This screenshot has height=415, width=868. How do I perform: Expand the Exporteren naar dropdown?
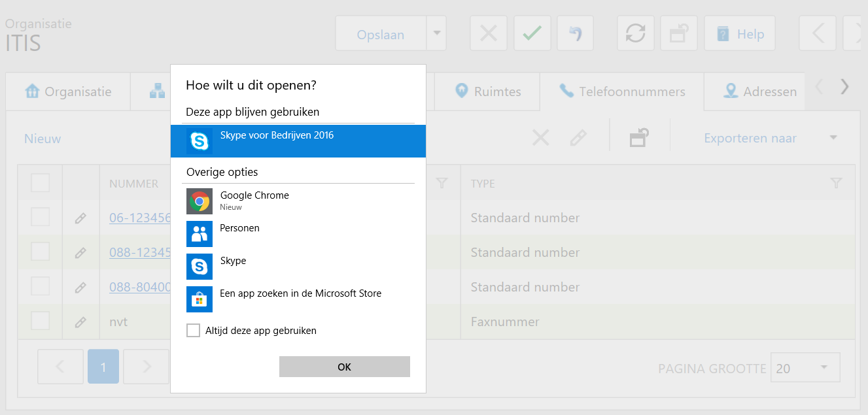tap(833, 138)
